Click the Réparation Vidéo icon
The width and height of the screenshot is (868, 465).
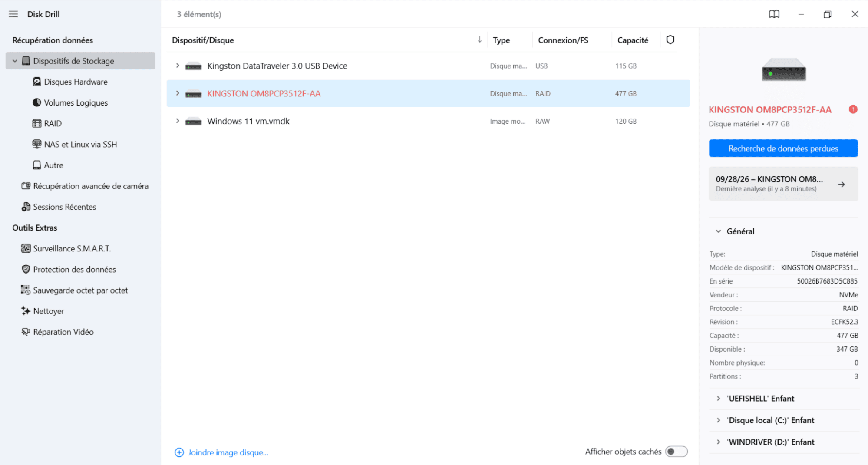[x=26, y=332]
